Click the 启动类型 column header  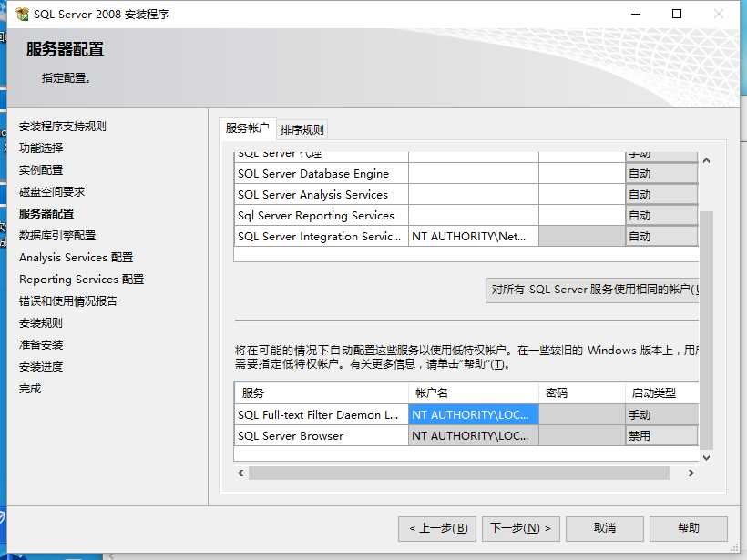[661, 392]
